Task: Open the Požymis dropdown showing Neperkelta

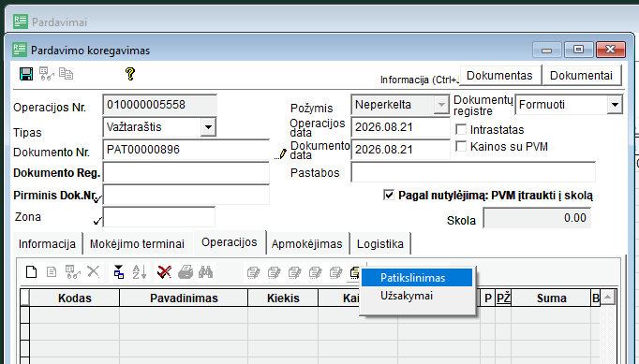Action: (441, 105)
